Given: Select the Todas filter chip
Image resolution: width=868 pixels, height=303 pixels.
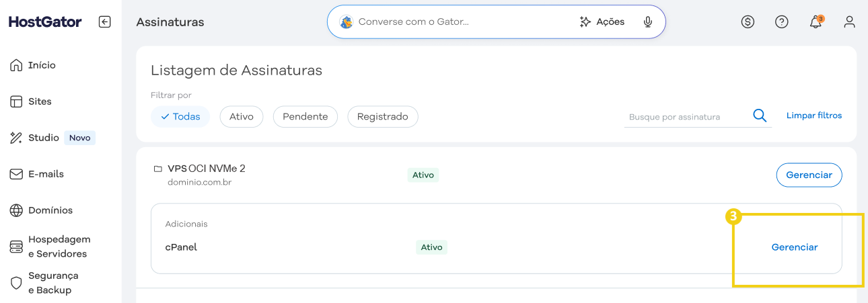Looking at the screenshot, I should (x=180, y=116).
